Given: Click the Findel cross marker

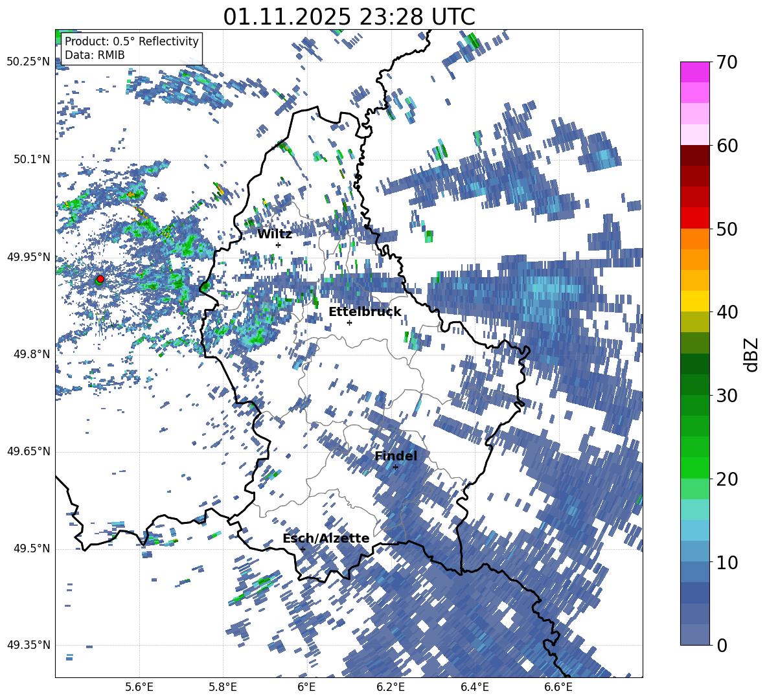Looking at the screenshot, I should [x=395, y=468].
